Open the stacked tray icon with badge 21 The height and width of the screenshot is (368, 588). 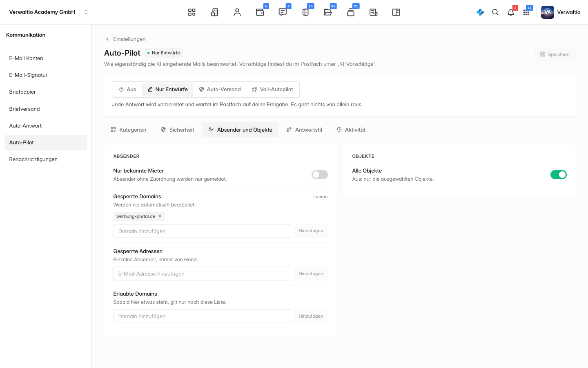(351, 12)
